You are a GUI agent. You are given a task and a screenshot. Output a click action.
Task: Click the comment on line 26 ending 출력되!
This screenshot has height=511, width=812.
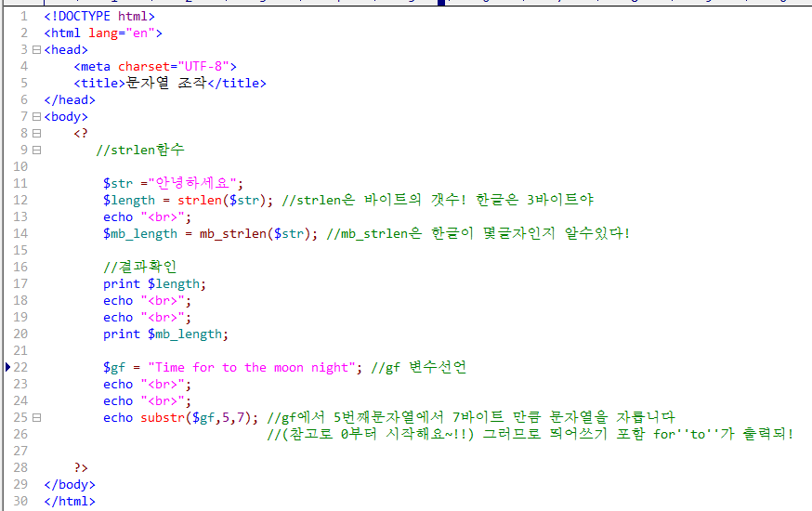pos(530,434)
